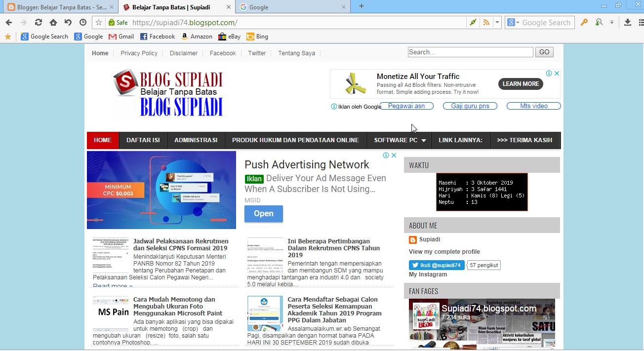Screen dimensions: 644x351
Task: Open Ini Beberapa Pertimbangan Rekrutmen CPNS article
Action: point(334,248)
